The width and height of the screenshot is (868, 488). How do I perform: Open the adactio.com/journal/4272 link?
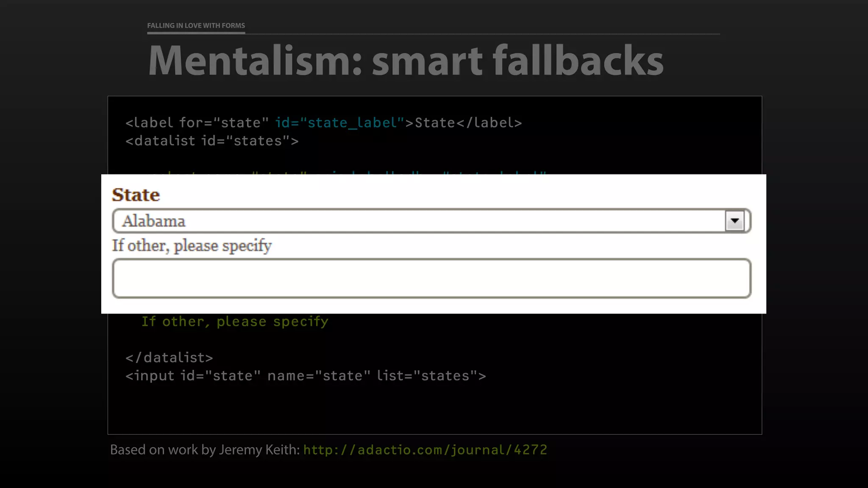(425, 450)
